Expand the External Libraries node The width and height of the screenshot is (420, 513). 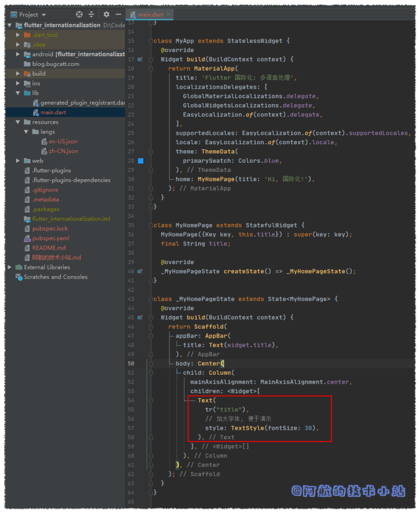pyautogui.click(x=10, y=268)
